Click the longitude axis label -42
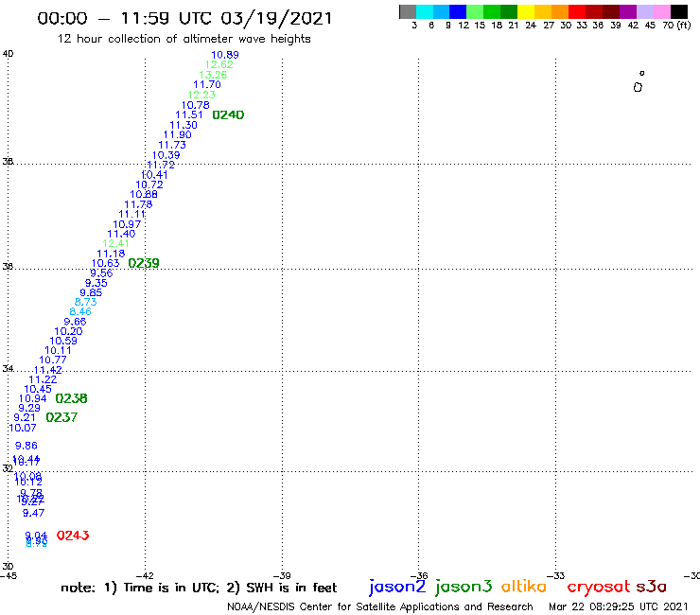 click(x=145, y=576)
